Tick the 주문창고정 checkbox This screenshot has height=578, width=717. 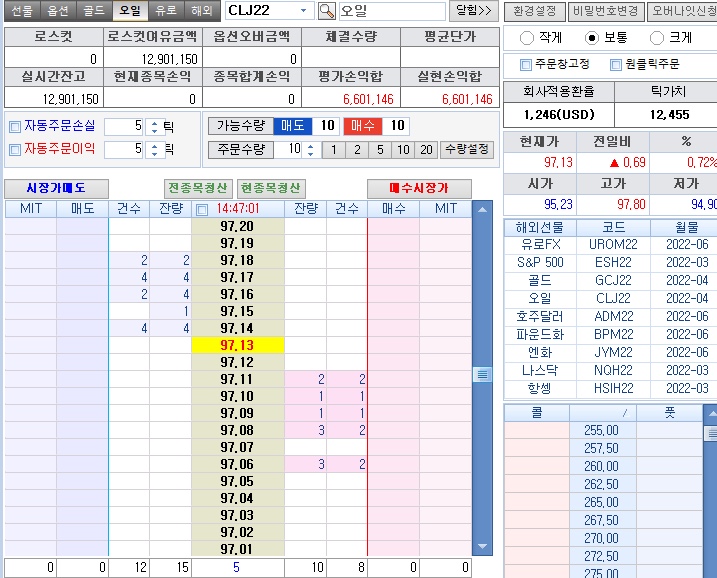(526, 65)
